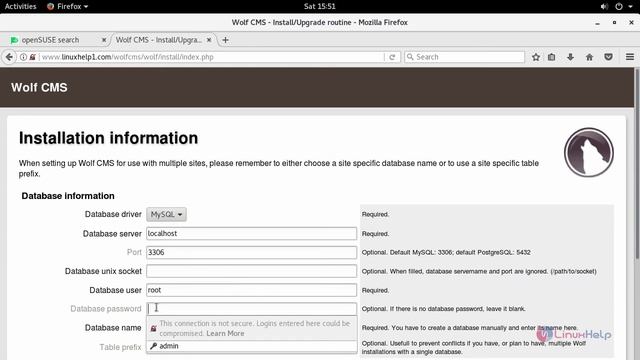This screenshot has height=360, width=640.
Task: Bookmark this page with the star icon
Action: [x=536, y=57]
